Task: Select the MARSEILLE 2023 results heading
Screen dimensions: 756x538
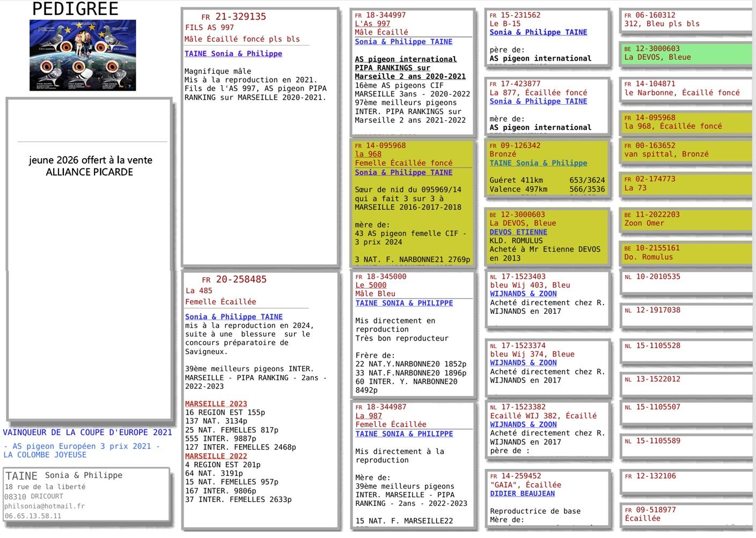Action: (x=216, y=404)
